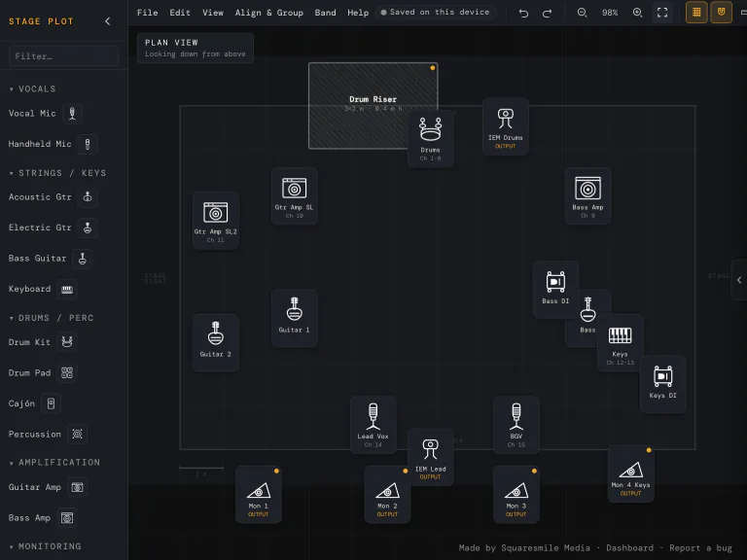Select the IEM Lead output item
Image resolution: width=747 pixels, height=560 pixels.
click(430, 457)
